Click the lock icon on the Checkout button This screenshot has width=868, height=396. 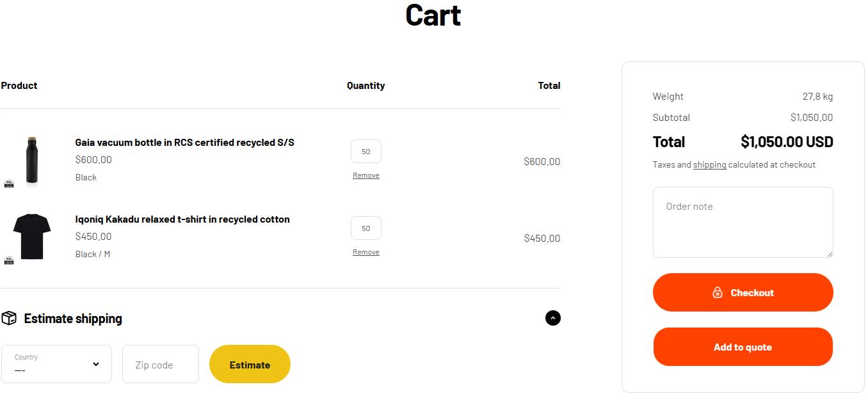pos(718,292)
